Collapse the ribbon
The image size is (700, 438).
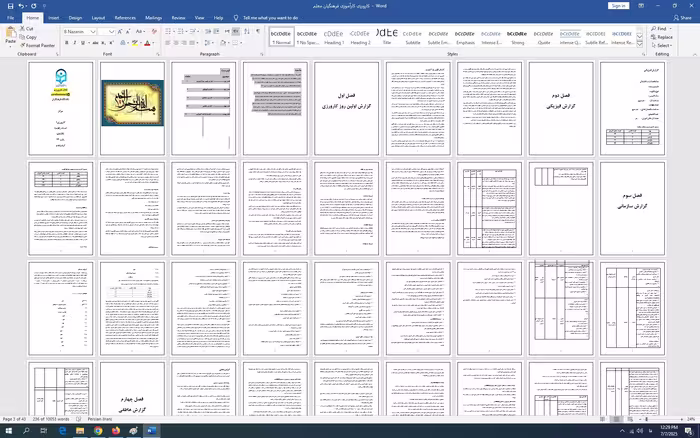click(695, 54)
